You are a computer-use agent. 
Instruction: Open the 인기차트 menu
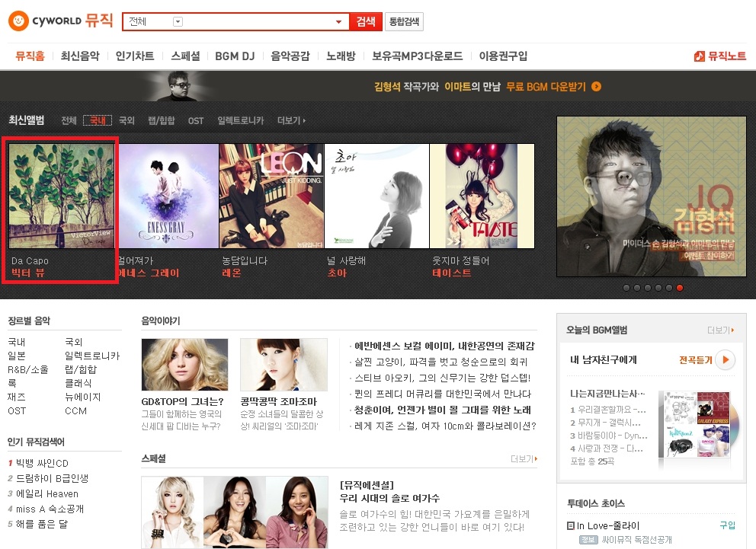click(135, 56)
